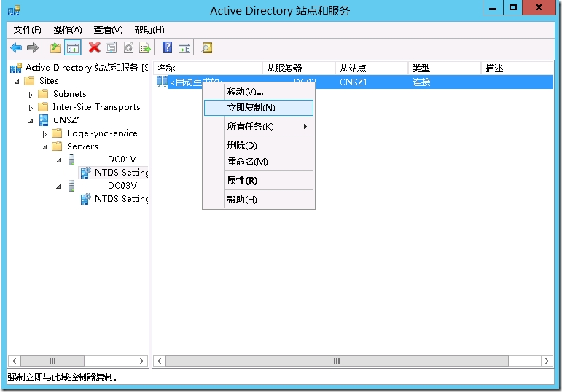Viewport: 562px width, 392px height.
Task: Click the list pane horizontal scrollbar thumb
Action: 337,361
